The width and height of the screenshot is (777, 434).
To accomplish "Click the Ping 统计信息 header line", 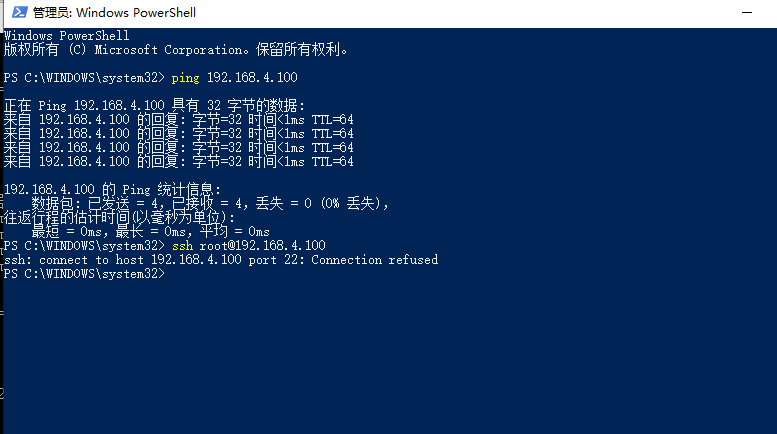I will pos(112,189).
